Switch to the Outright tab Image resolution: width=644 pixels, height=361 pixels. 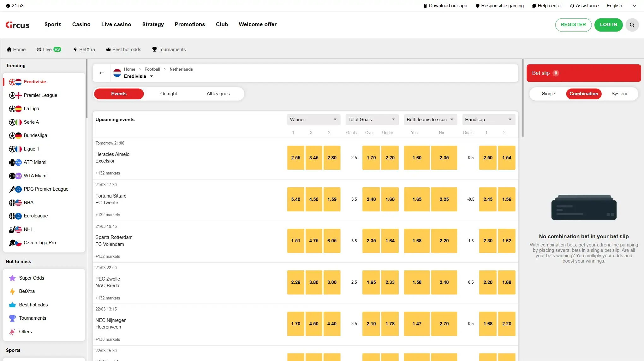[169, 94]
